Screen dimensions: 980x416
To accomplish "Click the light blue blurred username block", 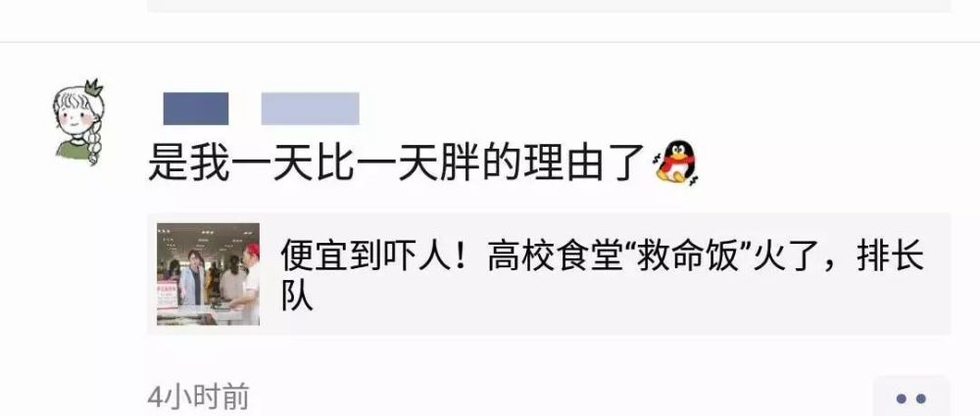I will 310,109.
